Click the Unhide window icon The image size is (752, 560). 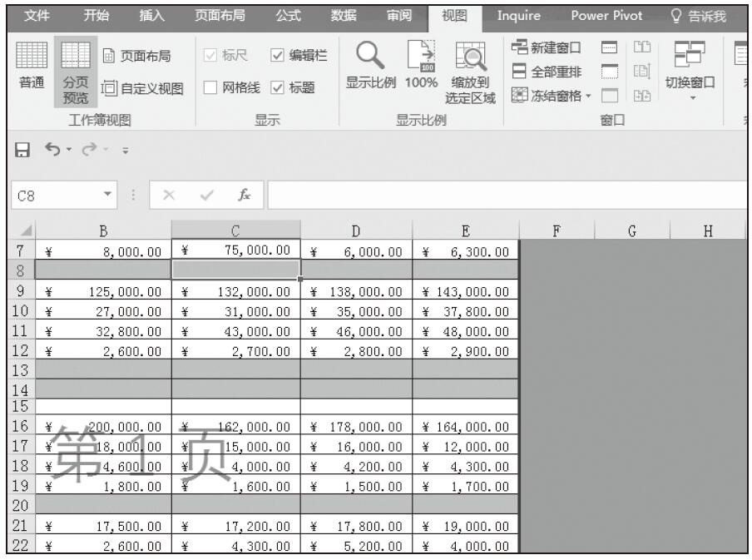[x=610, y=96]
